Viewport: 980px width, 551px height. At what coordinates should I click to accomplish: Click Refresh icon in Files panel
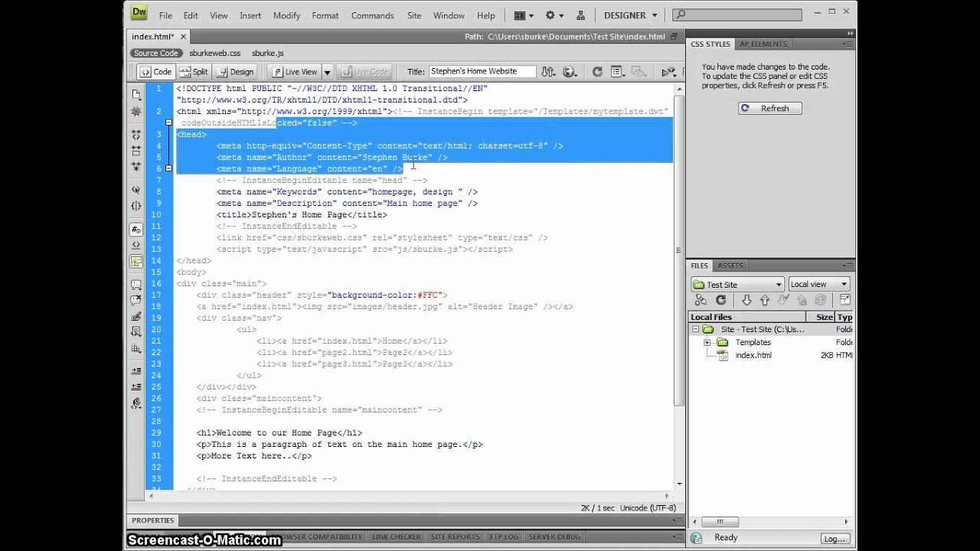(720, 301)
